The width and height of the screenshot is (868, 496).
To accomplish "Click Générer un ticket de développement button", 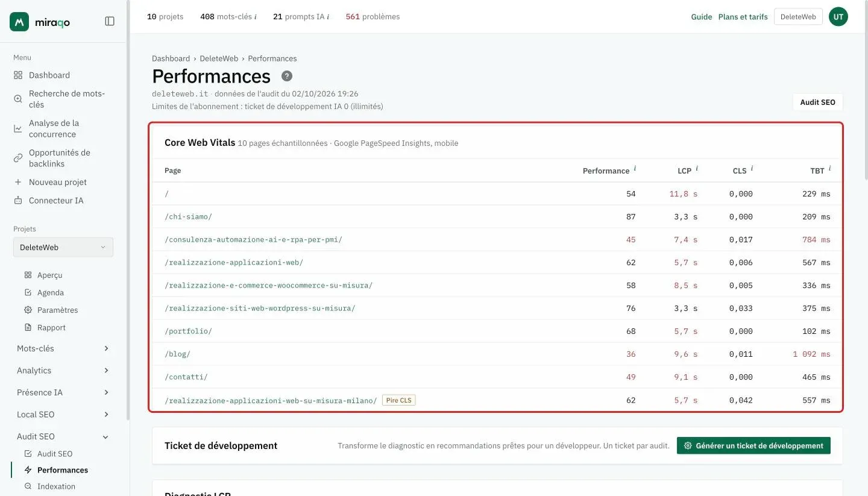I will (x=753, y=446).
